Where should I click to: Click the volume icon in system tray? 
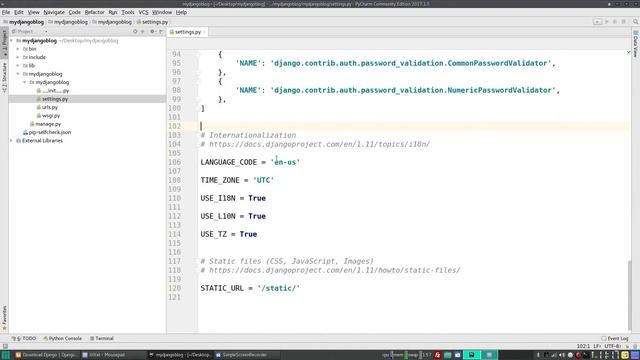point(562,355)
